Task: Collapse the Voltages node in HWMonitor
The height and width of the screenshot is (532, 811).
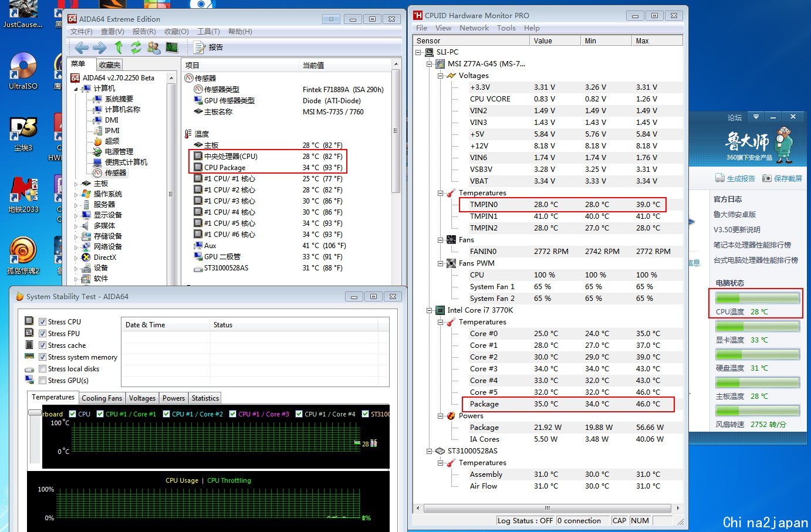Action: (440, 76)
